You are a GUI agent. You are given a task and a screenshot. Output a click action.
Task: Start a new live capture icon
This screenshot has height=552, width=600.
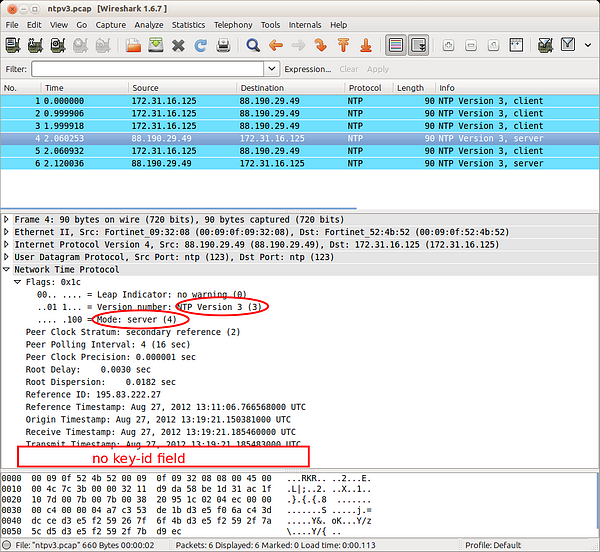58,45
